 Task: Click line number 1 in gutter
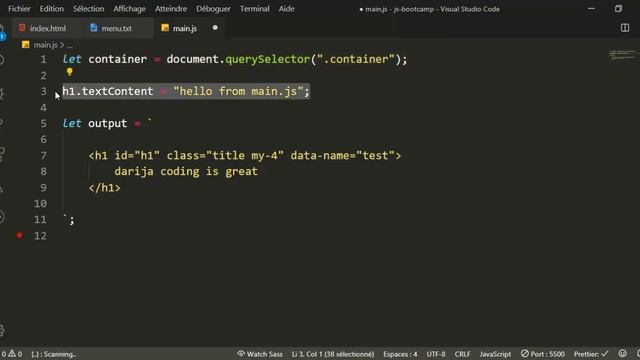tap(43, 60)
